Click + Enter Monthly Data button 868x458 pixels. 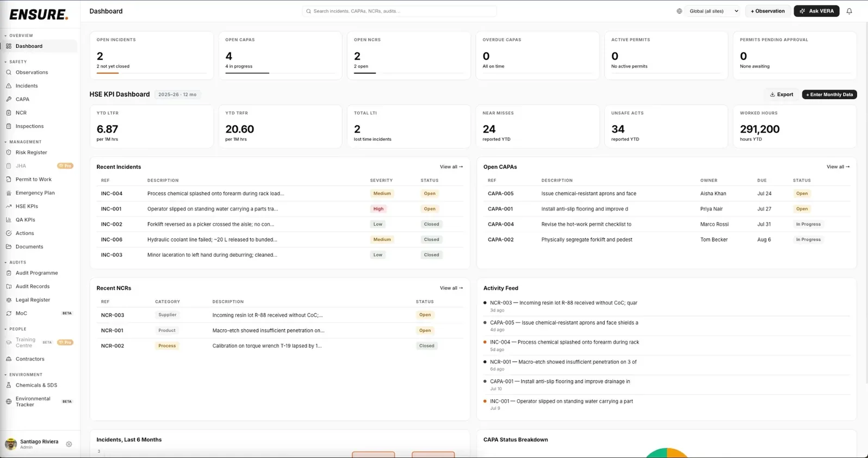tap(829, 95)
